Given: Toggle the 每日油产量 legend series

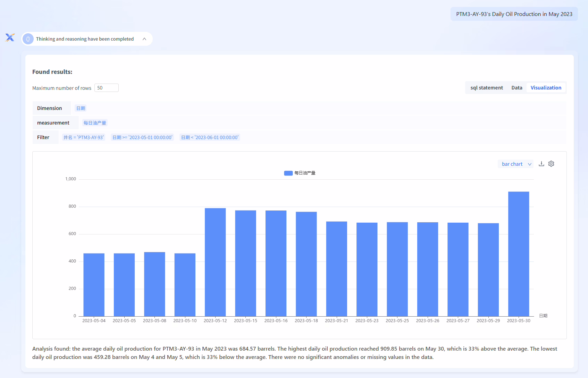Looking at the screenshot, I should 300,173.
